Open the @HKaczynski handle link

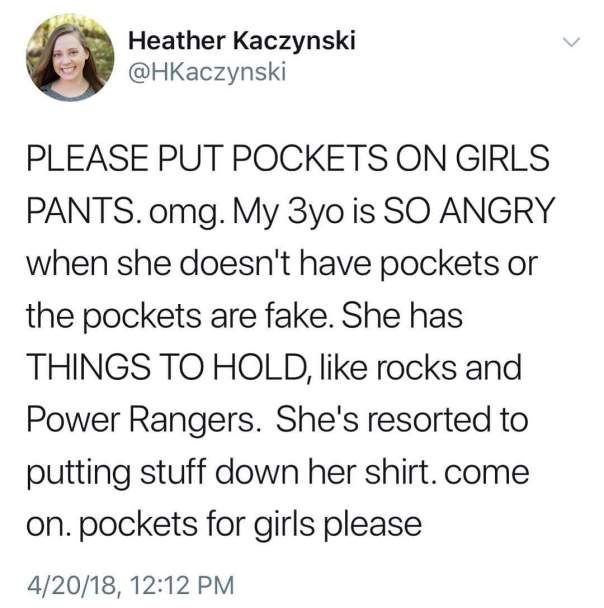207,72
